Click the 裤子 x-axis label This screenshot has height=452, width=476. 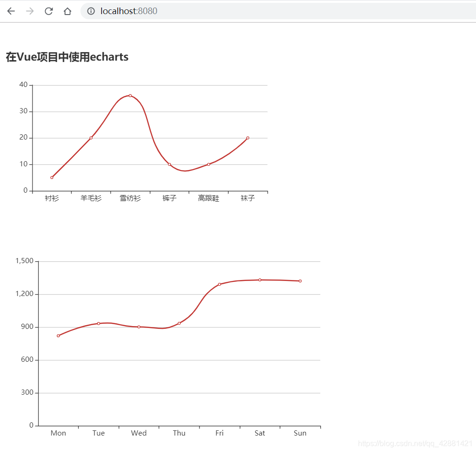tap(169, 198)
